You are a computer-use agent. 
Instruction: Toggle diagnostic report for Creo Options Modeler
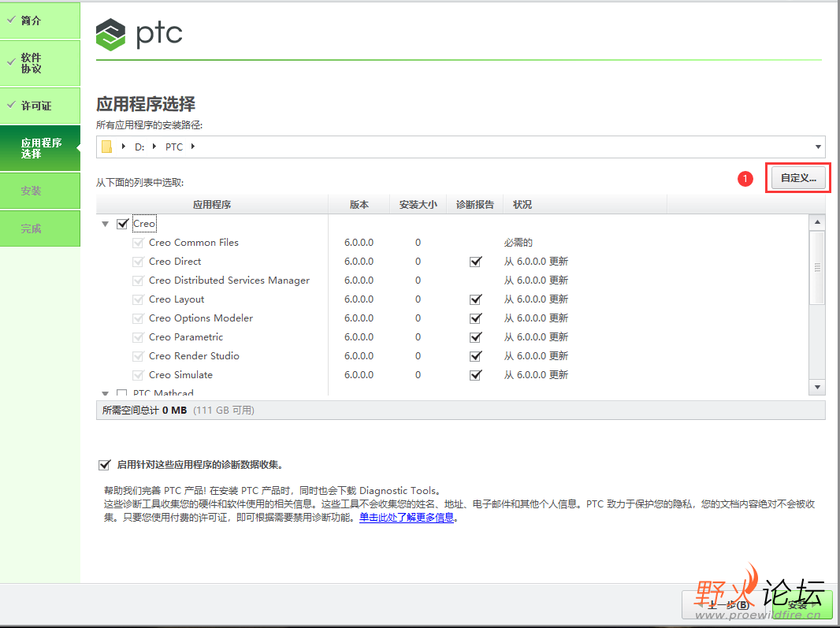pos(475,318)
